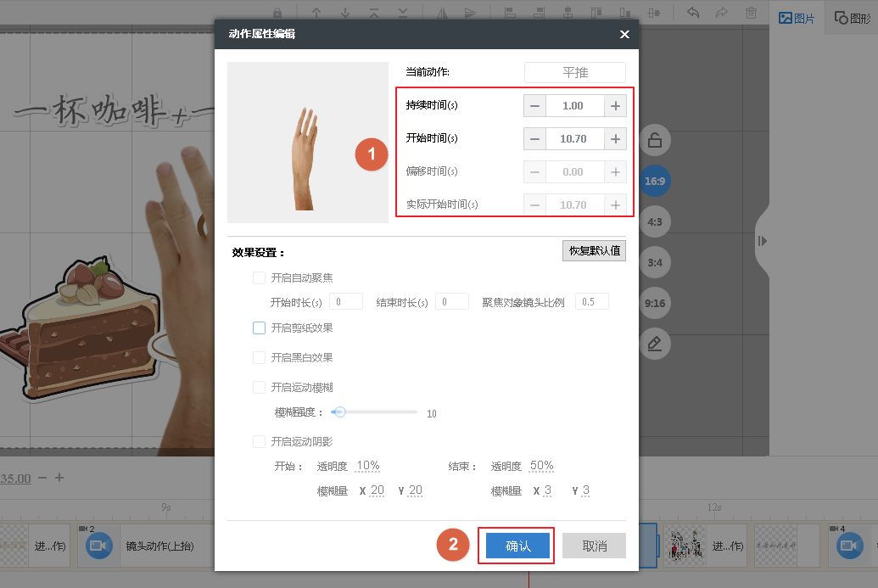Select the horizontal flip icon
This screenshot has height=588, width=878.
pyautogui.click(x=443, y=12)
